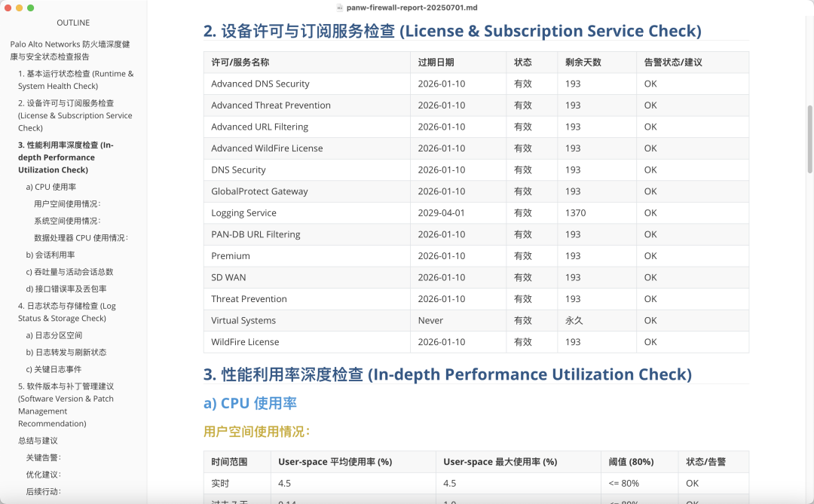This screenshot has width=814, height=504.
Task: Go to outline entry 'c) 关键日志事件'
Action: (54, 370)
